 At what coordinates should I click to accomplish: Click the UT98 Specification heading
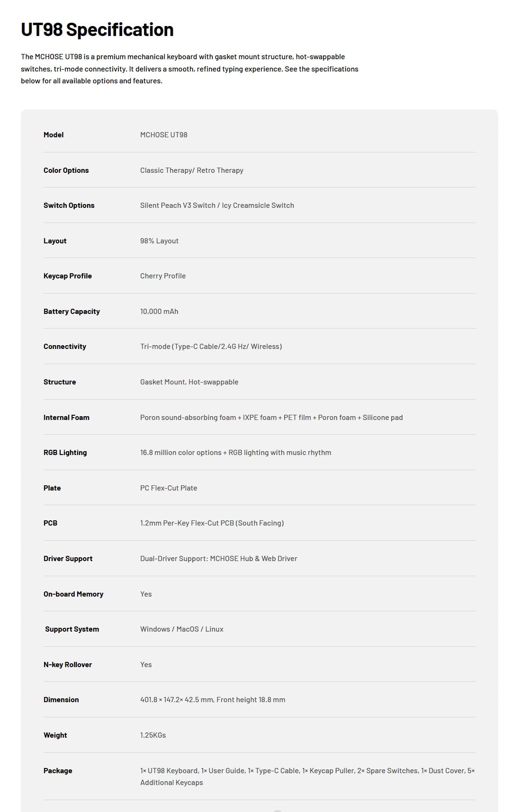click(97, 30)
